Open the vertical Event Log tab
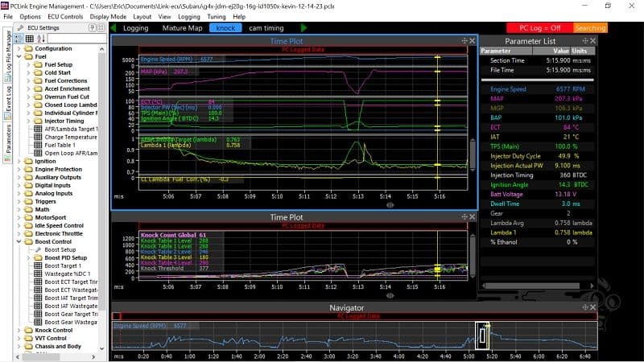The width and height of the screenshot is (644, 362). pos(8,103)
